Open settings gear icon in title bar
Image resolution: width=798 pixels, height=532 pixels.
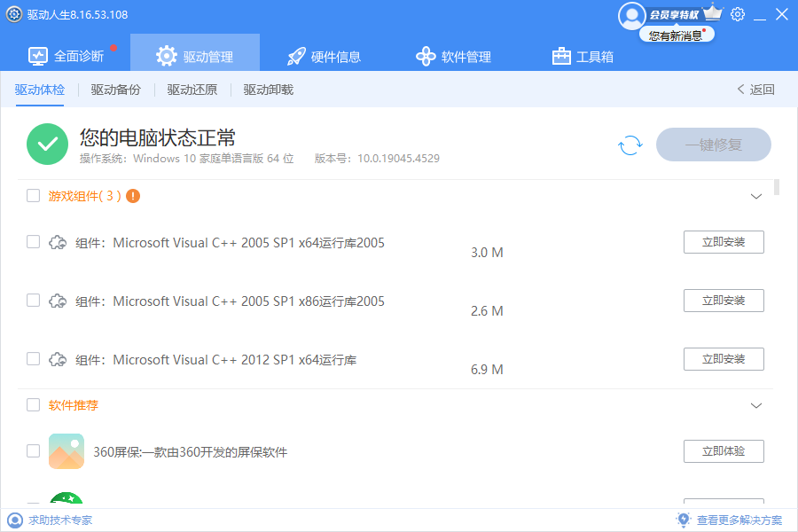[x=738, y=14]
